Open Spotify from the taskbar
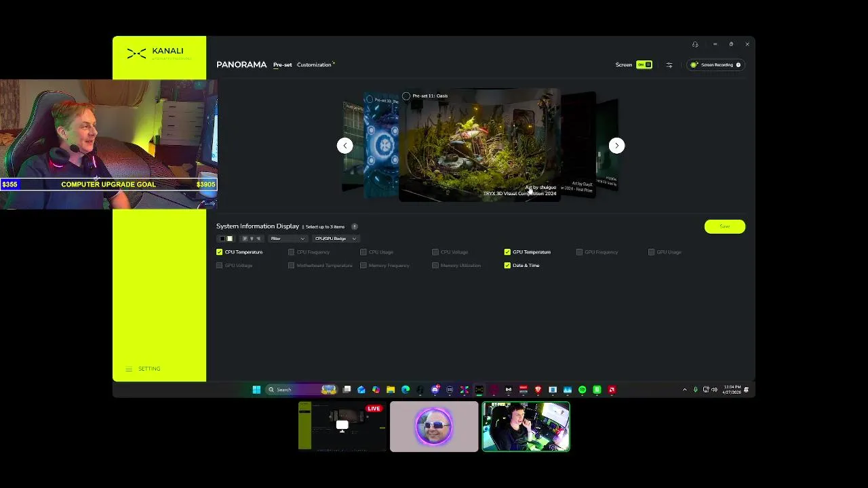868x488 pixels. 583,390
